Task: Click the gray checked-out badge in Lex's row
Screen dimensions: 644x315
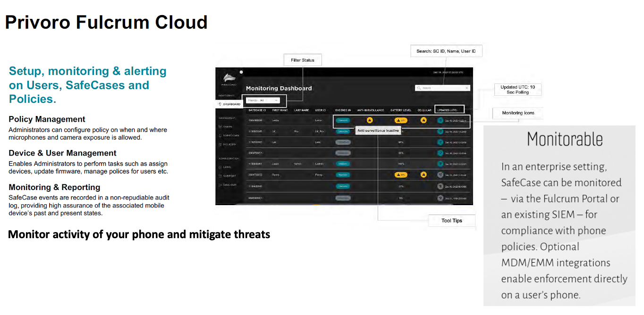Action: 343,142
